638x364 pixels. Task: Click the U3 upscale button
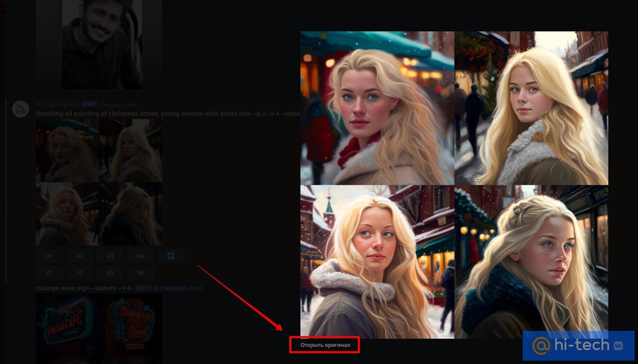pyautogui.click(x=110, y=256)
